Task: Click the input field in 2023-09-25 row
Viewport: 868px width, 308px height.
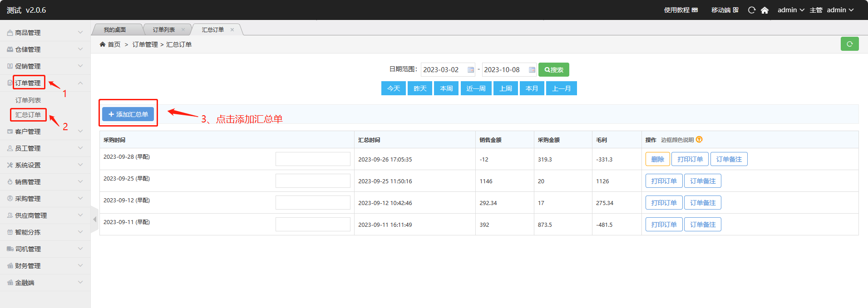Action: 313,181
